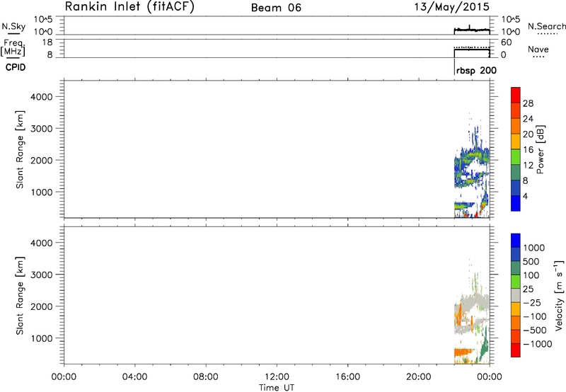Click the 'Velocity [m s-1]' colorbar label
566x392 pixels.
(x=559, y=295)
